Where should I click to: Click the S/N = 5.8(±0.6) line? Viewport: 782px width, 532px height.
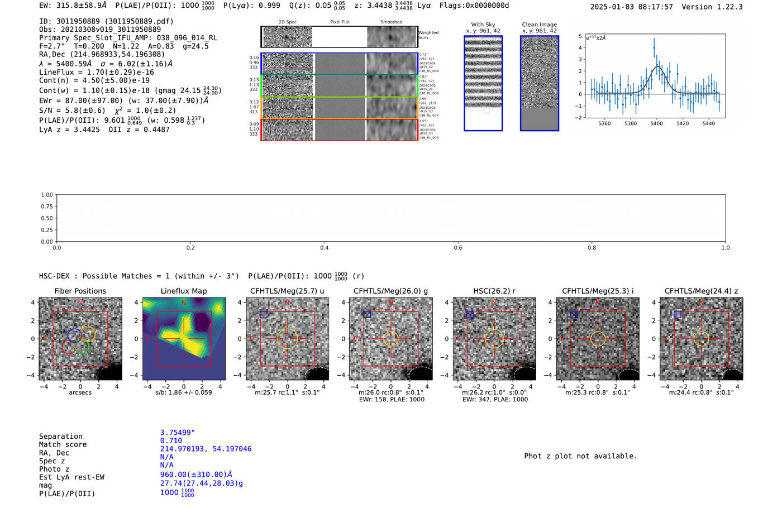click(108, 110)
